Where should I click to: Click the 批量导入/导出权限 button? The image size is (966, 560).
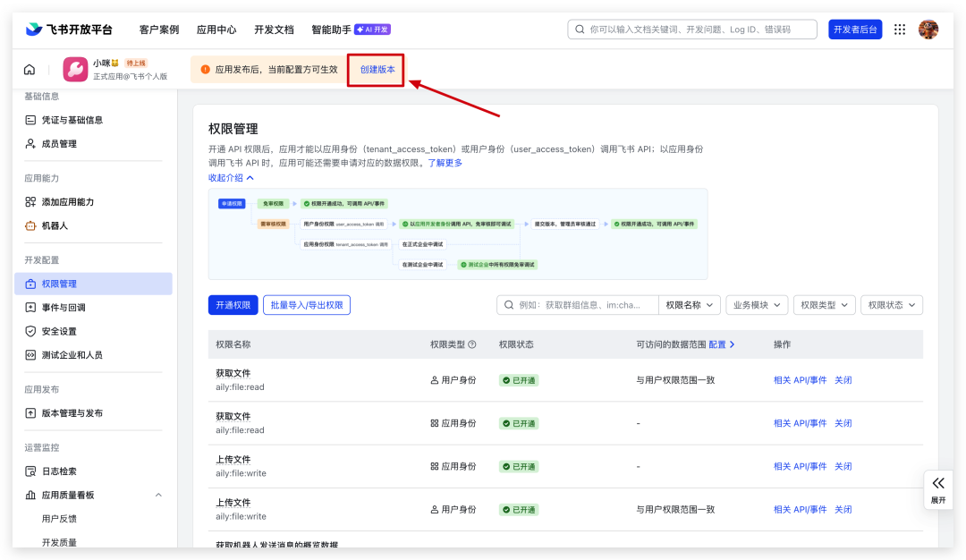pyautogui.click(x=307, y=305)
